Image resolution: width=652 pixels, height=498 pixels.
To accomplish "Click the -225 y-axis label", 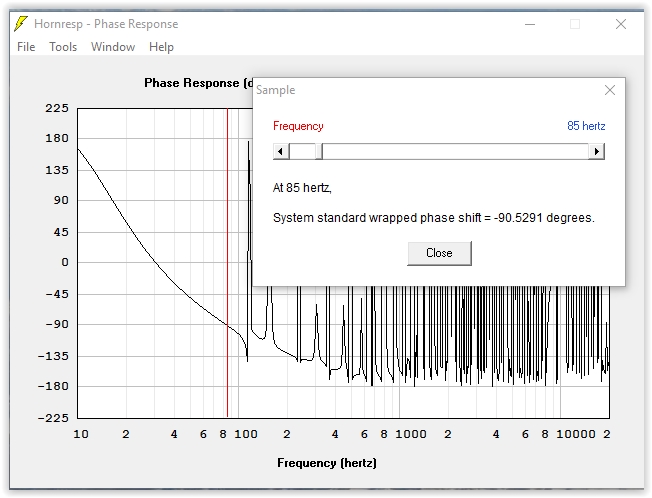I will 53,417.
